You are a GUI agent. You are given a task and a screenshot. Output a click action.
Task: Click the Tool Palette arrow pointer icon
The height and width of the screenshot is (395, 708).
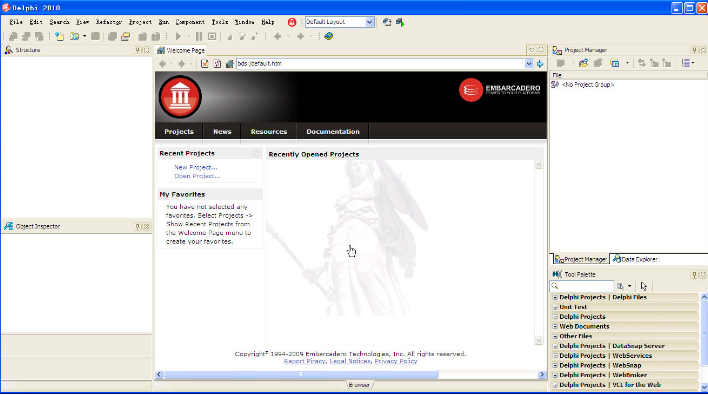643,286
